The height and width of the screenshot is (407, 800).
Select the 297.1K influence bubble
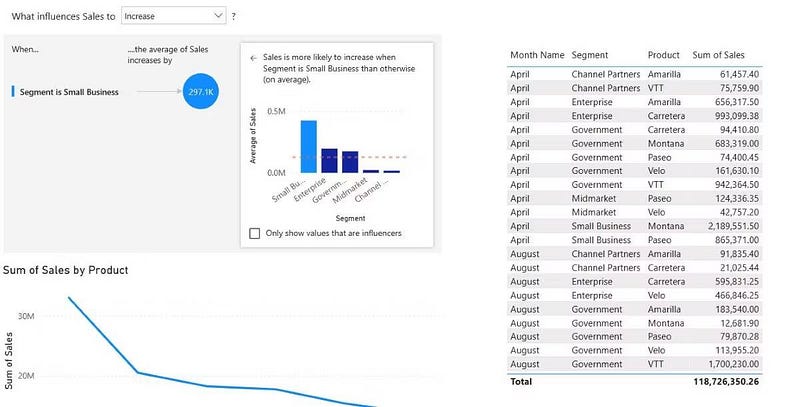pyautogui.click(x=201, y=91)
